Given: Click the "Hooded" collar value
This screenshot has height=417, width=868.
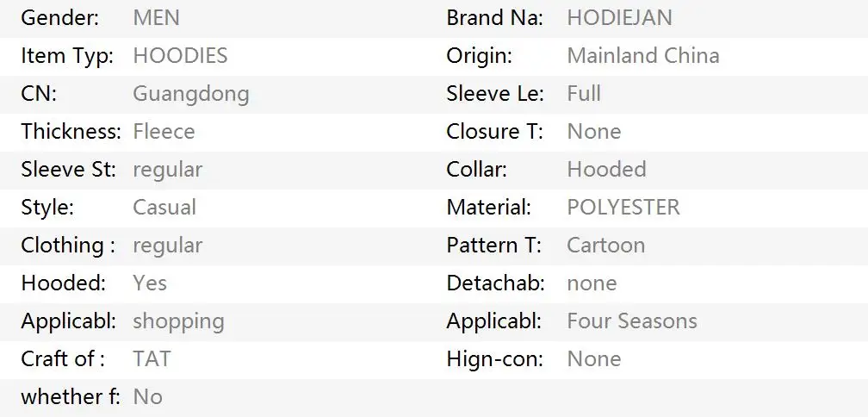Looking at the screenshot, I should point(606,170).
